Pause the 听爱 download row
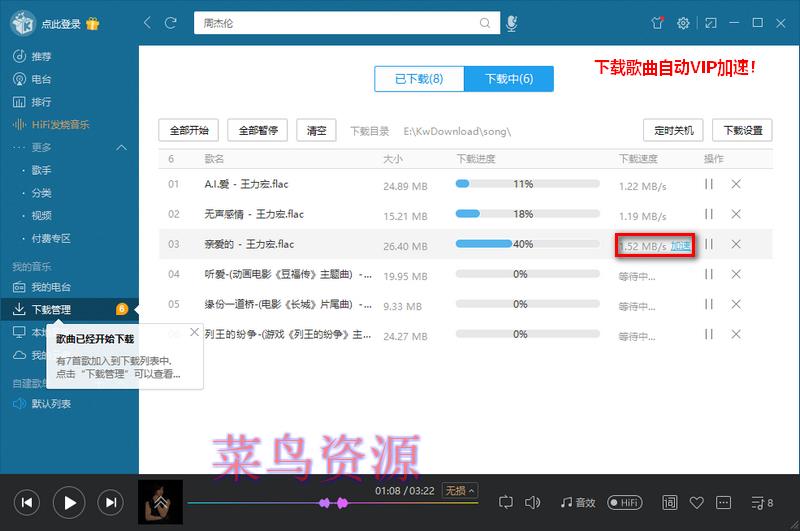The width and height of the screenshot is (800, 531). tap(709, 274)
